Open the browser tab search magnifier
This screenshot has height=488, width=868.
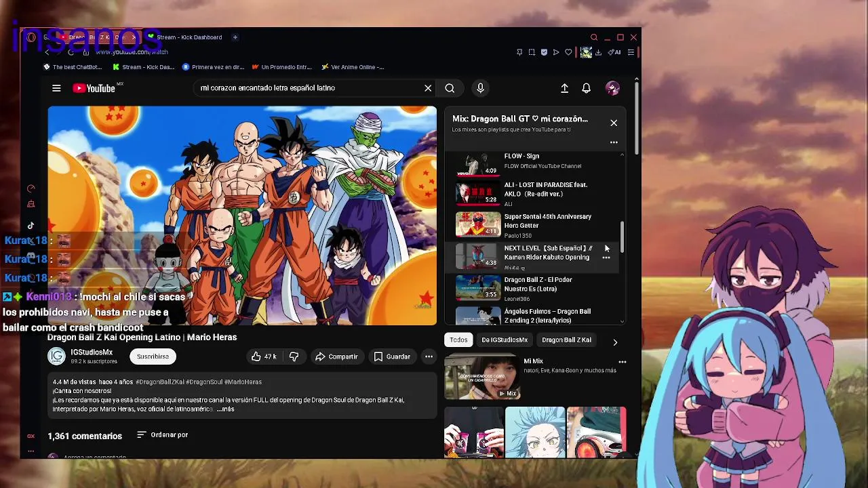tap(594, 37)
